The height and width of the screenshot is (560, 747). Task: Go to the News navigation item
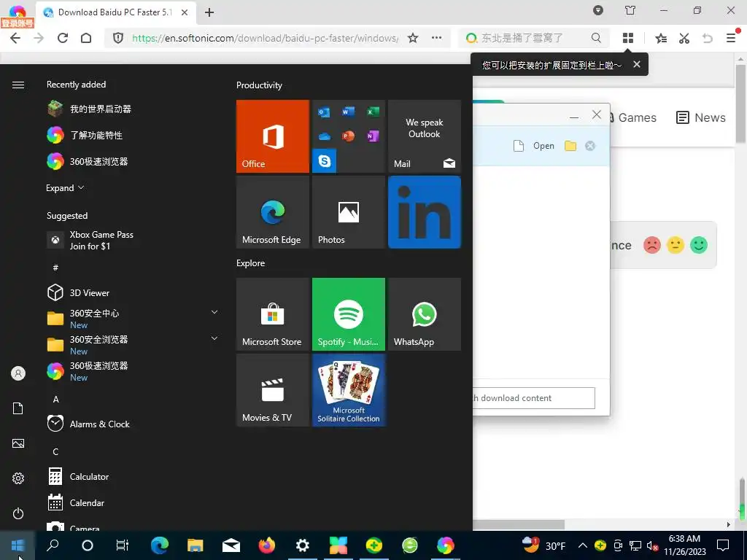click(701, 117)
